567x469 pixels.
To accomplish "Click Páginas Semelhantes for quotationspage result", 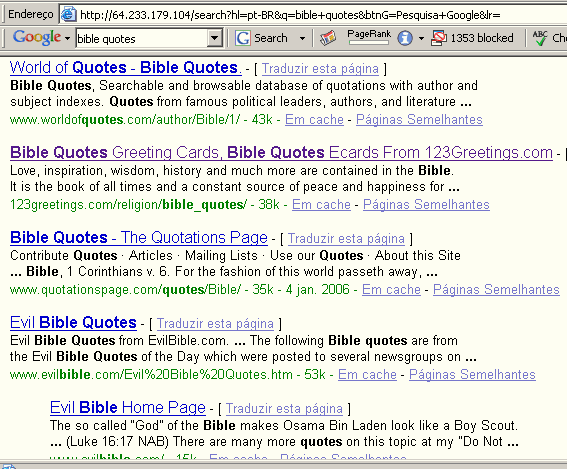I will 496,289.
